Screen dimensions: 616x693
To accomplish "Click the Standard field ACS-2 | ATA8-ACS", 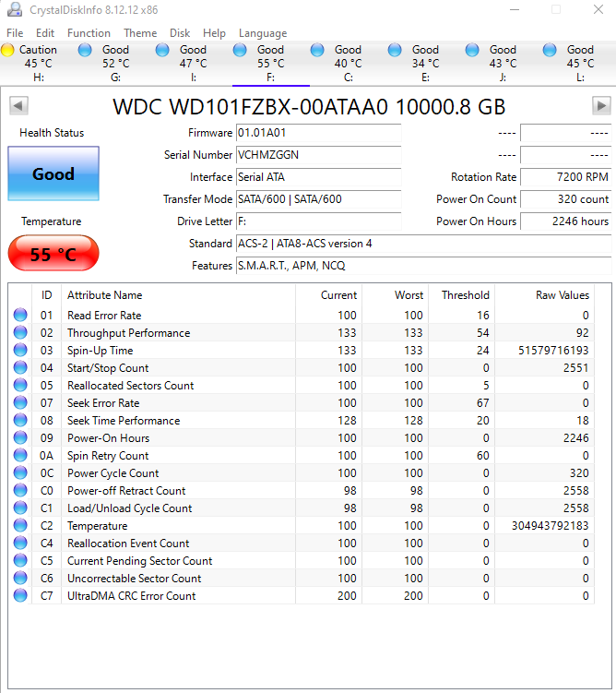I will pyautogui.click(x=423, y=244).
